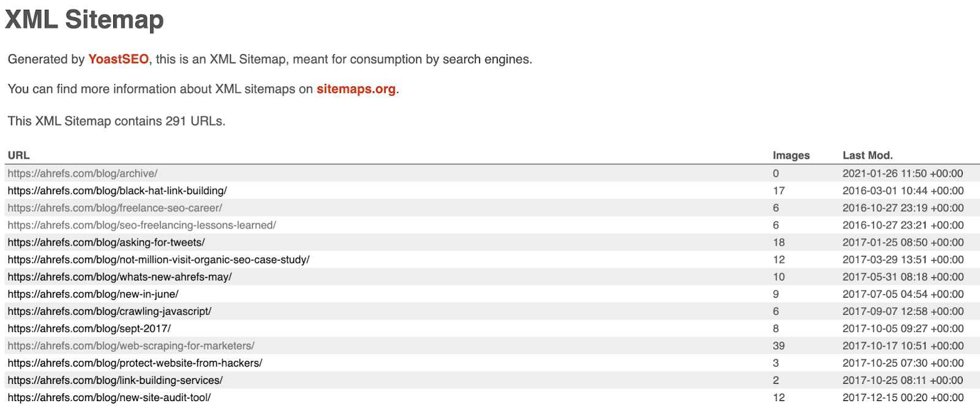
Task: Open the black-hat-link-building URL
Action: (x=117, y=191)
